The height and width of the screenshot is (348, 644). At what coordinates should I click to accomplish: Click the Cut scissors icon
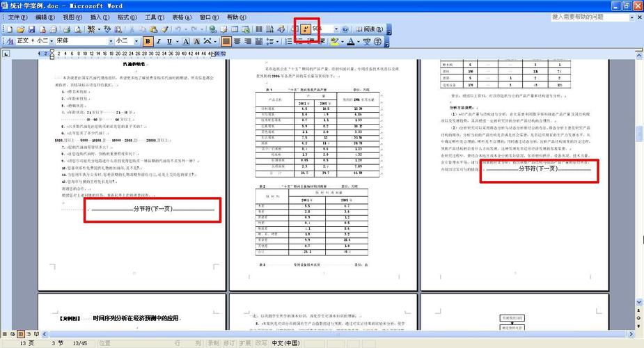(132, 29)
